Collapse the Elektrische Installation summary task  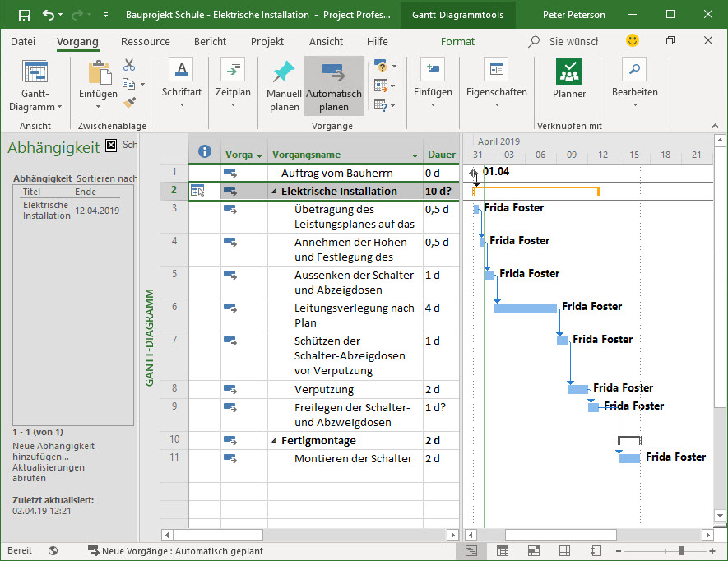(274, 192)
